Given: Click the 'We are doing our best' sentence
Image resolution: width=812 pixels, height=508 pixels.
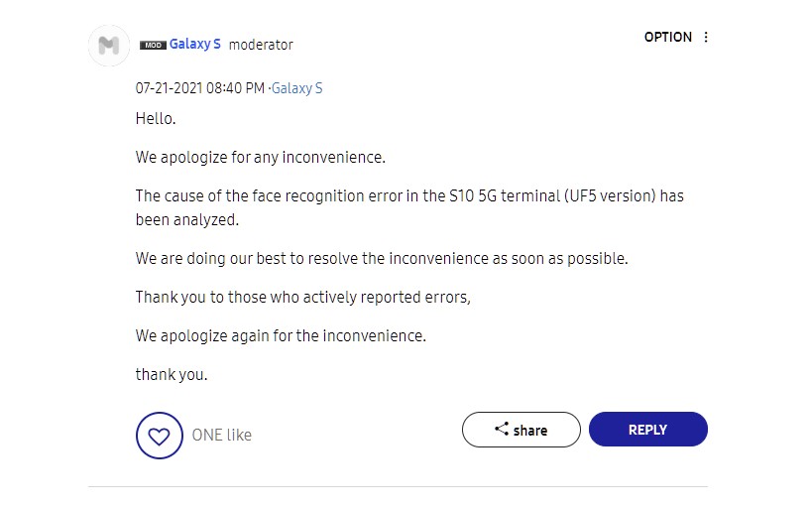Looking at the screenshot, I should tap(382, 258).
